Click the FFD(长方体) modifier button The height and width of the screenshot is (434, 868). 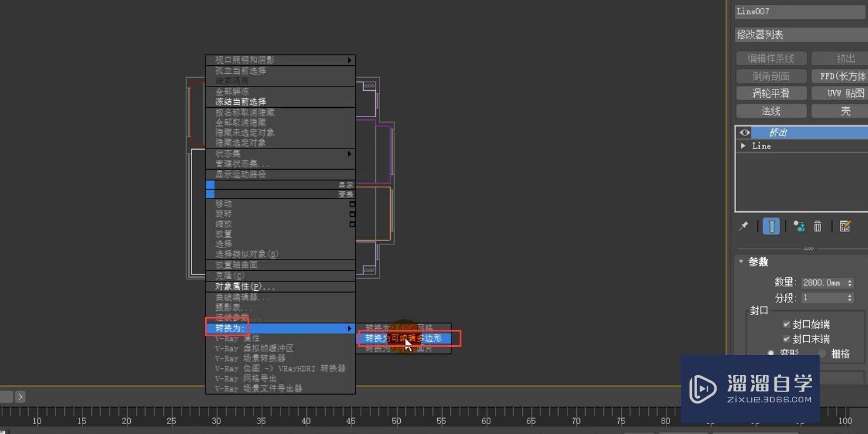(840, 76)
